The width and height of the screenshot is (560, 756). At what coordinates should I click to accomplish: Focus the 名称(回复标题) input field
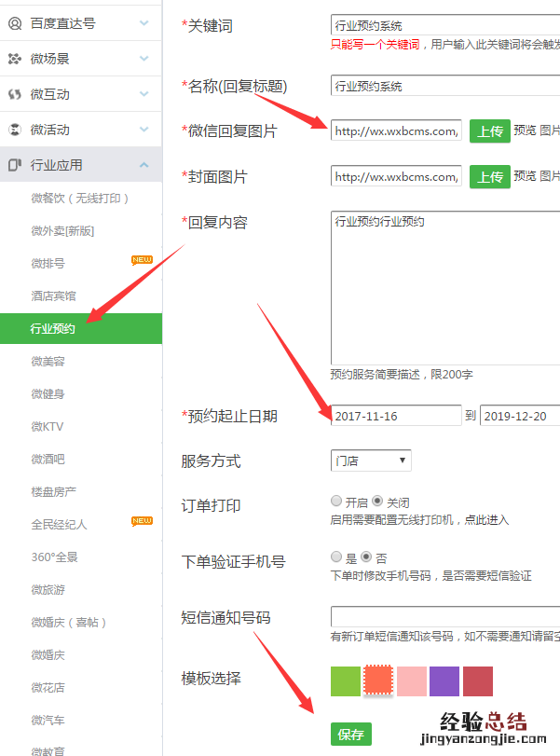pos(445,86)
